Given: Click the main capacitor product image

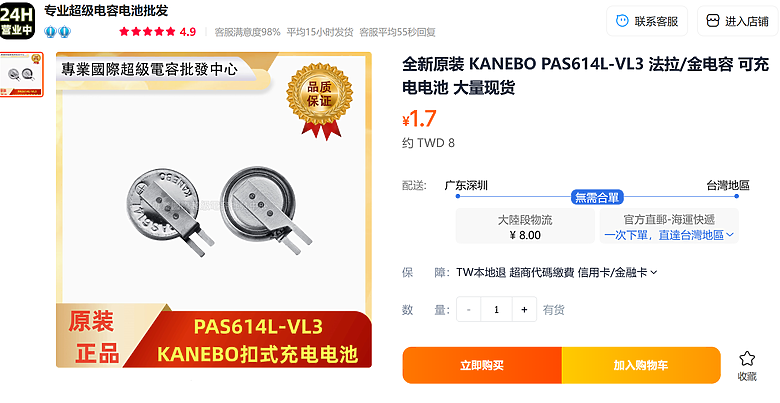Looking at the screenshot, I should point(214,210).
